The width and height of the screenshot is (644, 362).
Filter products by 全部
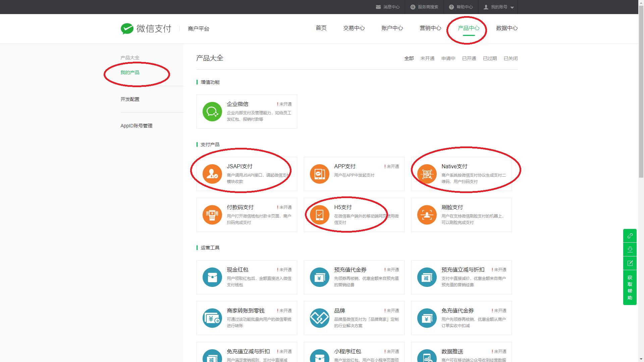(x=409, y=58)
